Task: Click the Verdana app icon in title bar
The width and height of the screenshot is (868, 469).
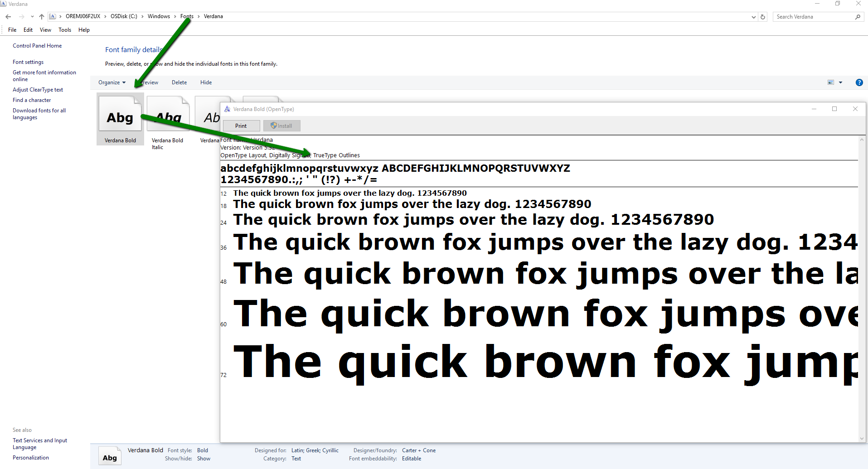Action: (4, 4)
